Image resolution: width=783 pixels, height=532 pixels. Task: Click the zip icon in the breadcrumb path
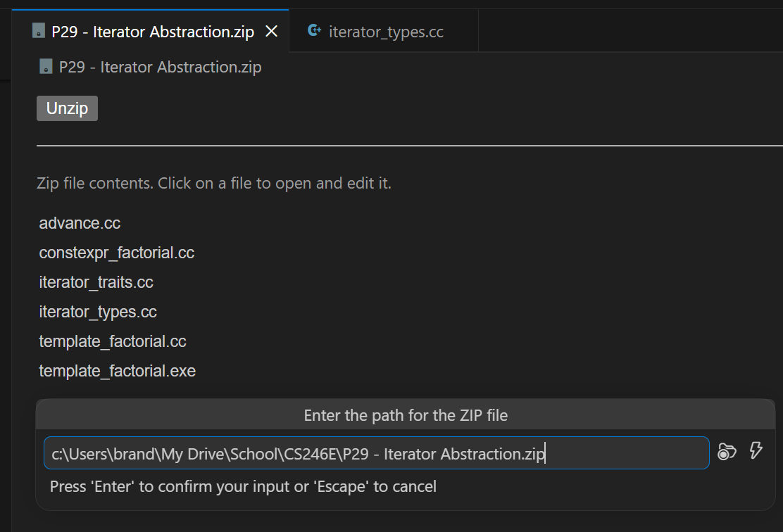pos(46,66)
